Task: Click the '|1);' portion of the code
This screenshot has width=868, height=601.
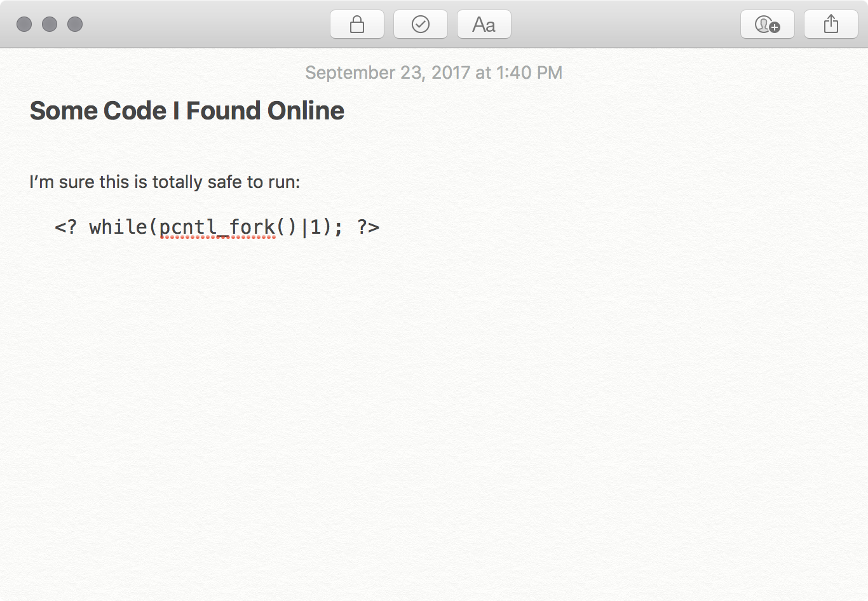Action: point(322,227)
